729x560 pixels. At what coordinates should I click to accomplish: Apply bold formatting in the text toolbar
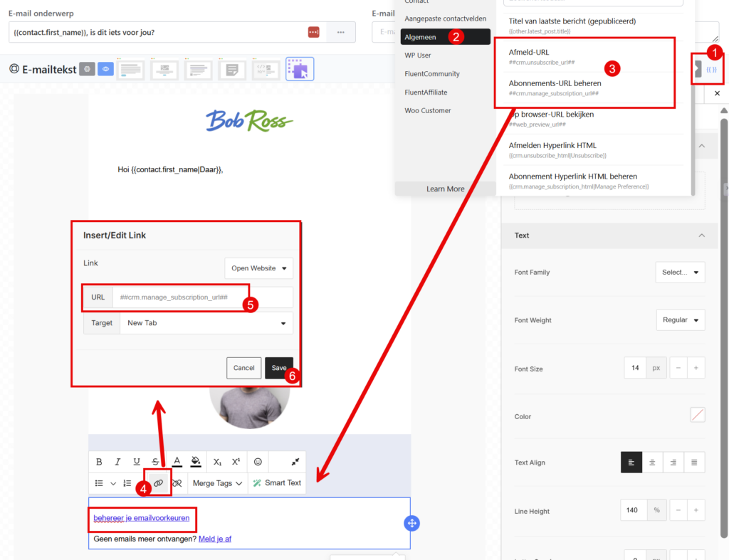(x=99, y=462)
